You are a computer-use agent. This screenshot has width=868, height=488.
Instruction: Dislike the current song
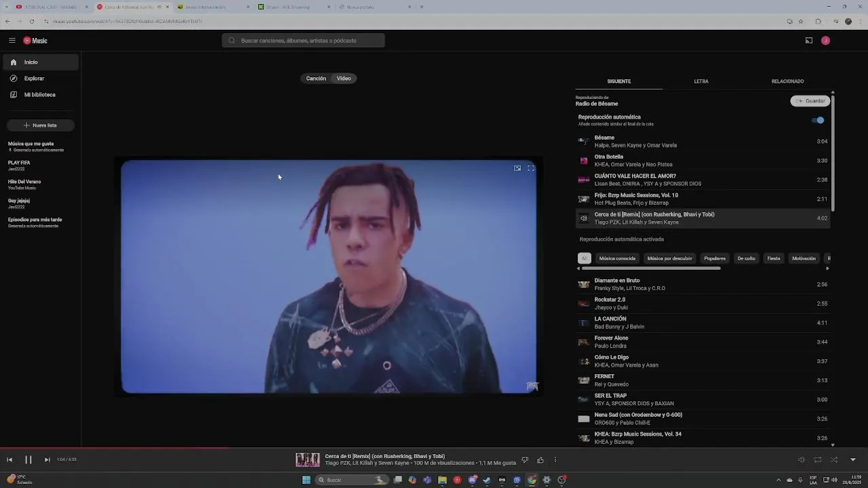525,460
